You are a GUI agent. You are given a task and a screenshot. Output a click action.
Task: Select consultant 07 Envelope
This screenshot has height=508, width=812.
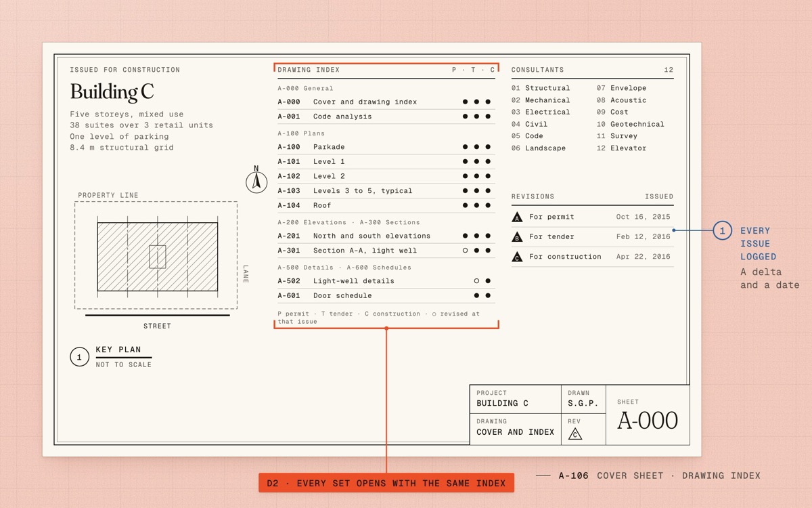(621, 88)
